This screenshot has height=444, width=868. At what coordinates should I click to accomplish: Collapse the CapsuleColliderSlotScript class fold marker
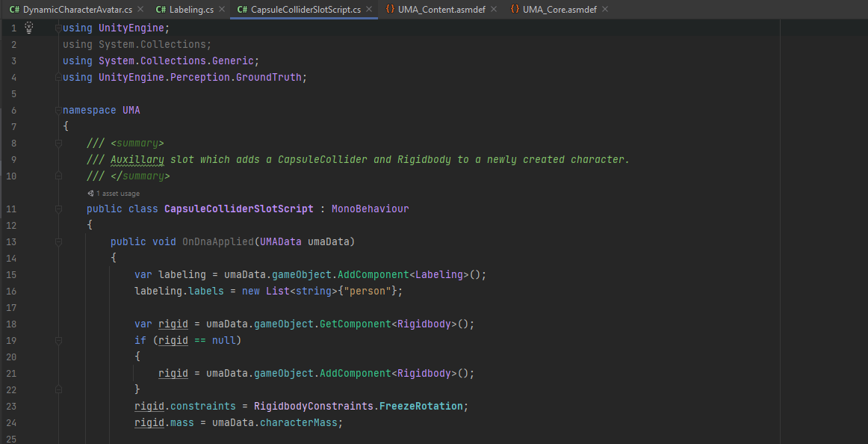point(59,209)
